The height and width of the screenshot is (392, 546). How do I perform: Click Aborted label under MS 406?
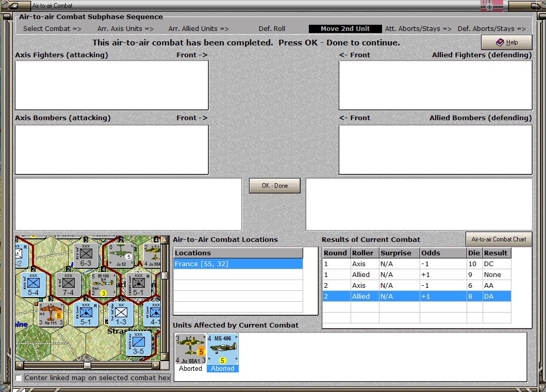[223, 368]
